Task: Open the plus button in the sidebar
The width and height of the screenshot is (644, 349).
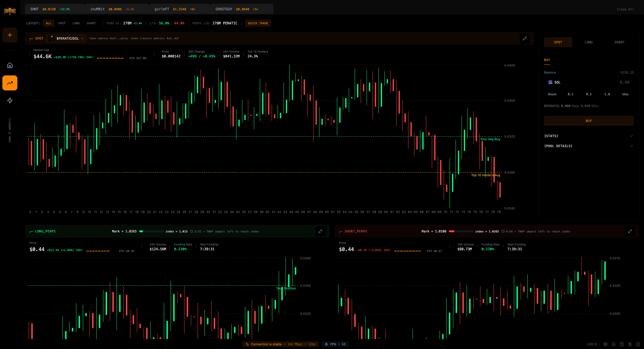Action: 10,35
